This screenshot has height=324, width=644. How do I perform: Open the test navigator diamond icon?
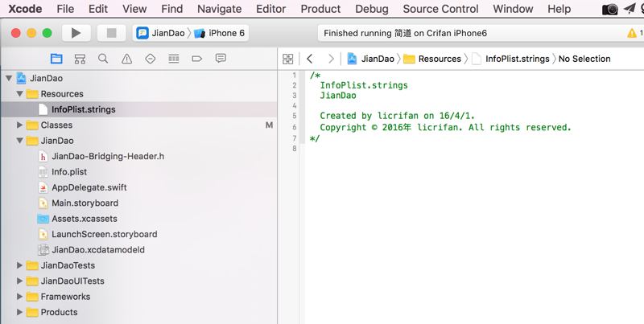[x=150, y=59]
